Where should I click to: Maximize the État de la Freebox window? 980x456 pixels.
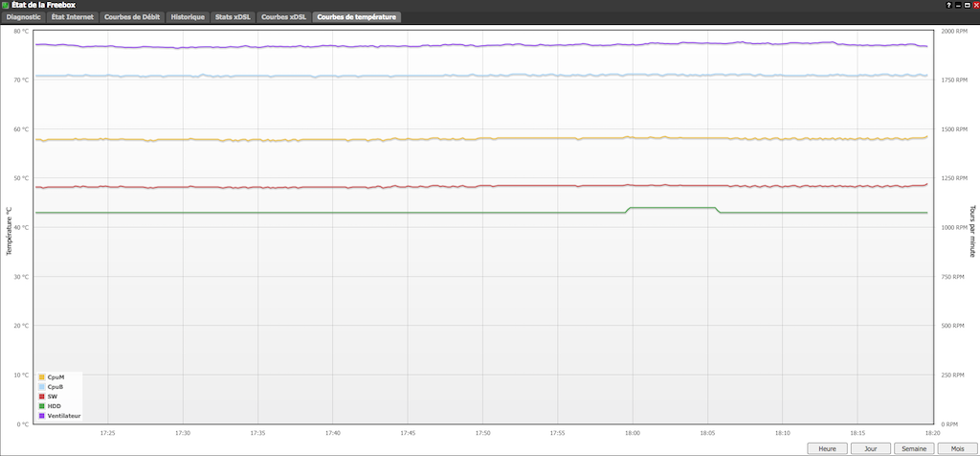[x=965, y=5]
